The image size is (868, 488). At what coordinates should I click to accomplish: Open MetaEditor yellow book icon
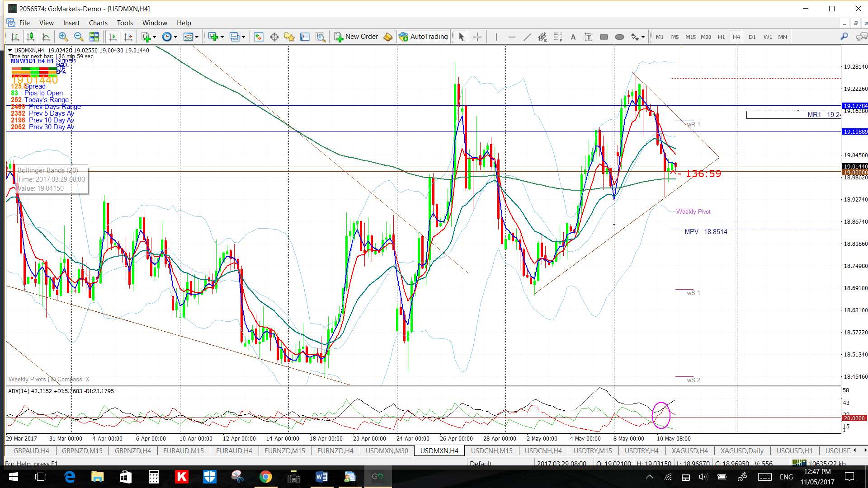[388, 37]
